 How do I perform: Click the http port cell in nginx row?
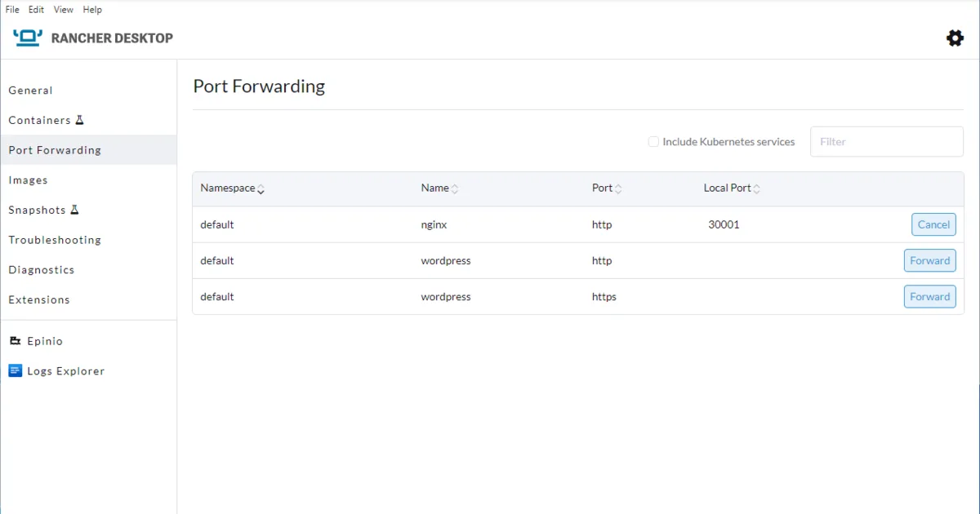click(x=602, y=224)
